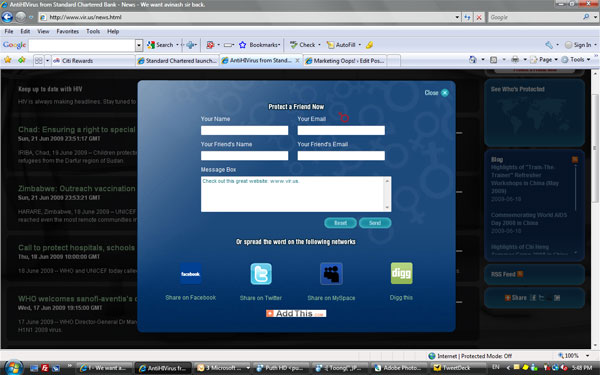Click the orange Blog RSS icon
600x375 pixels.
(x=575, y=159)
